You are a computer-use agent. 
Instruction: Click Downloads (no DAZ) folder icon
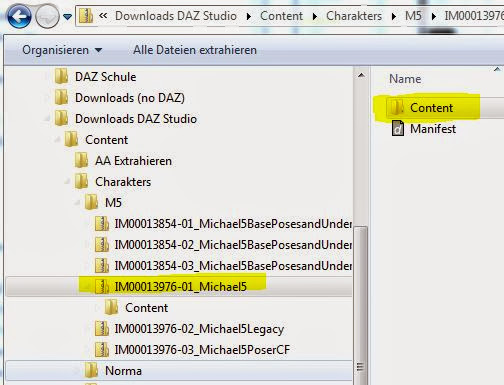pyautogui.click(x=61, y=97)
